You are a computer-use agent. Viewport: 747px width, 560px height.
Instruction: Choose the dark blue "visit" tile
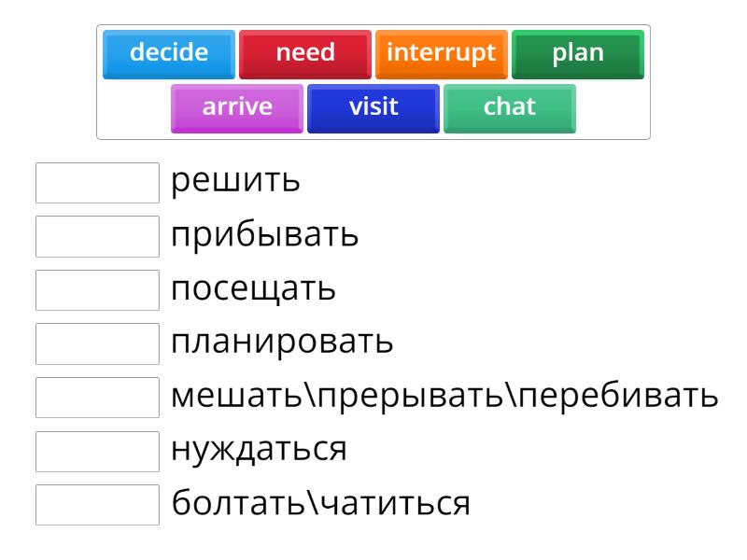[x=373, y=107]
